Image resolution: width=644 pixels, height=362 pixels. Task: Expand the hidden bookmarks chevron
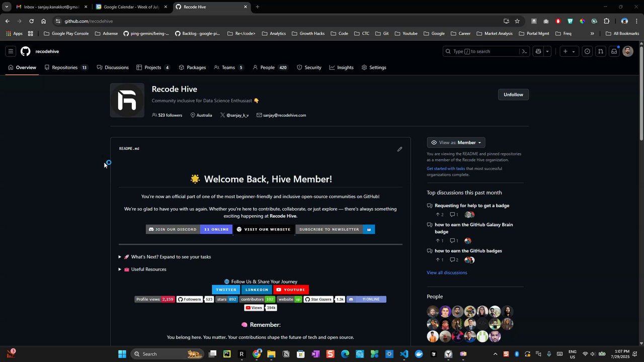tap(592, 34)
